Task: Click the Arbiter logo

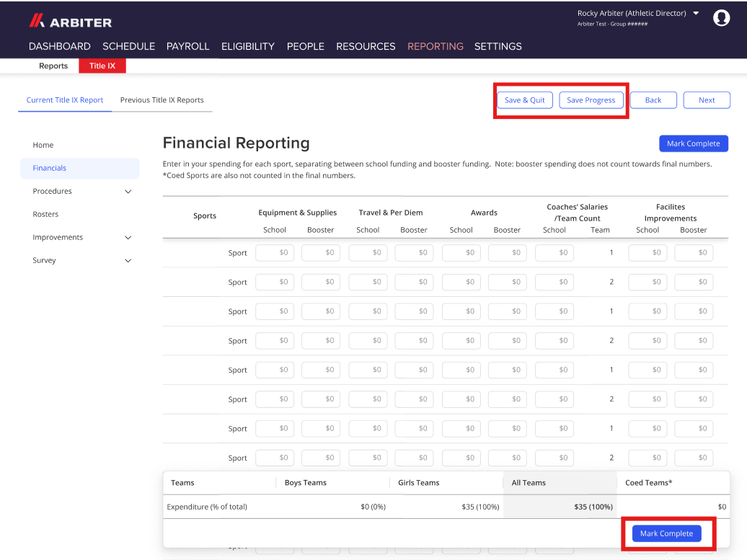Action: pyautogui.click(x=70, y=22)
